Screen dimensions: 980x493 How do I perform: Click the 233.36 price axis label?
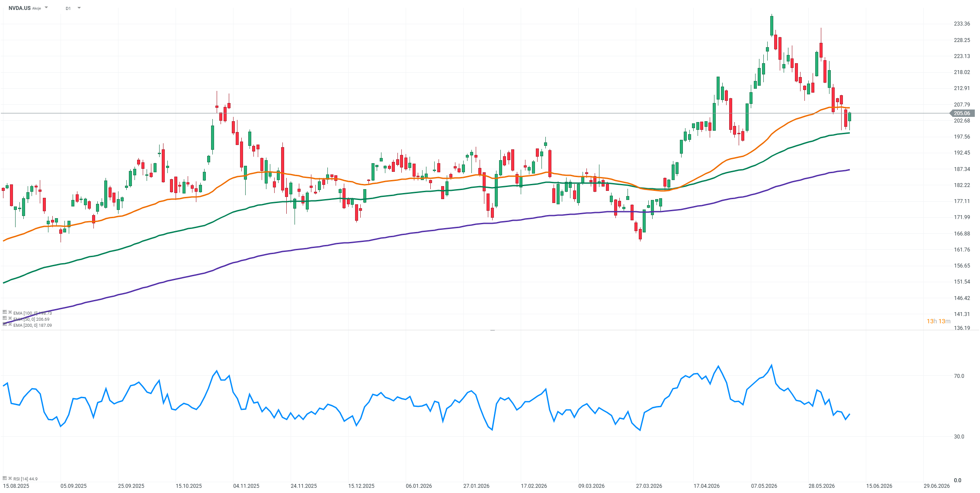(x=962, y=24)
